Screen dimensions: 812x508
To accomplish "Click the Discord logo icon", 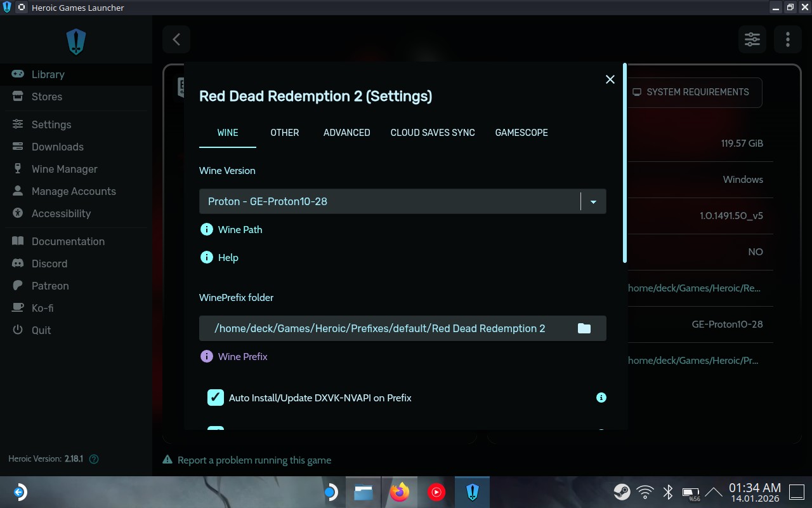I will [18, 264].
